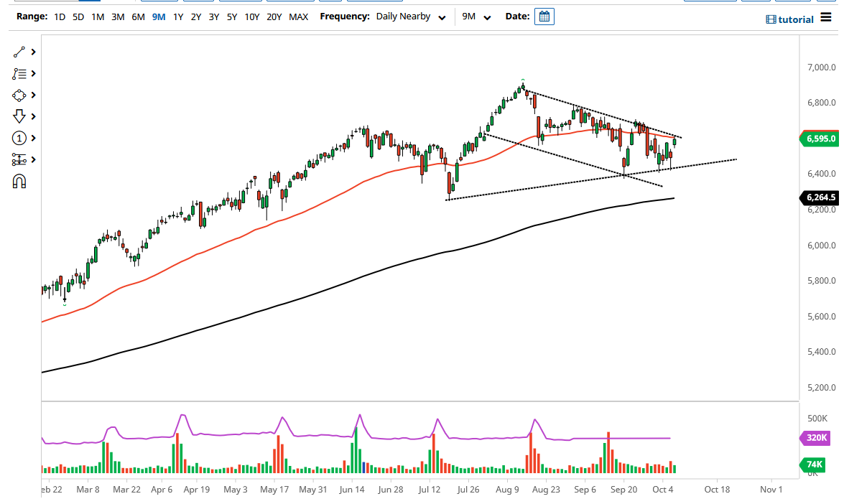Image resolution: width=844 pixels, height=504 pixels.
Task: Expand the label tools submenu arrow
Action: pos(33,139)
